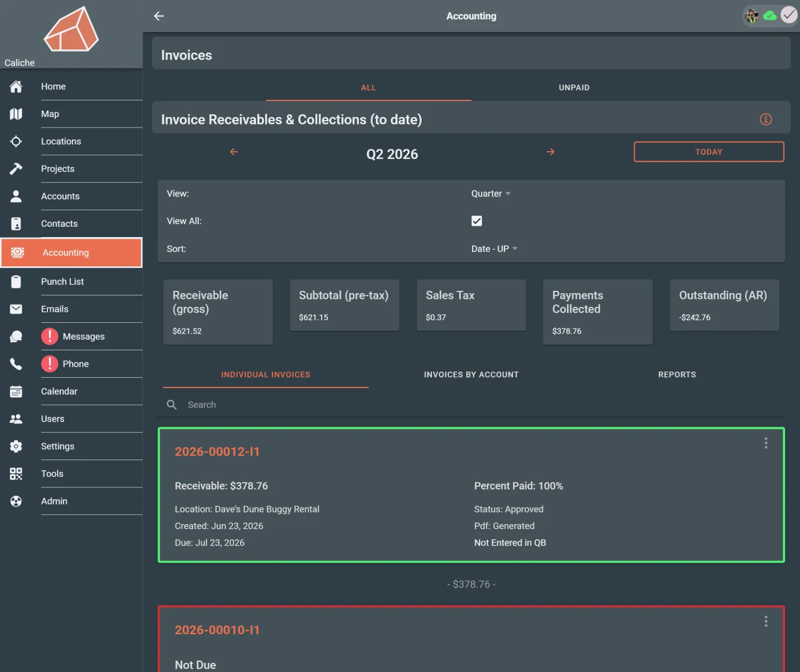Screen dimensions: 800x672
Task: Click the Calendar icon in sidebar
Action: [x=16, y=391]
